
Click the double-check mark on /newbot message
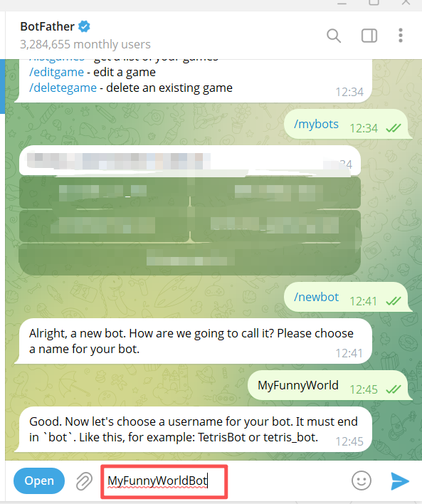click(x=394, y=301)
